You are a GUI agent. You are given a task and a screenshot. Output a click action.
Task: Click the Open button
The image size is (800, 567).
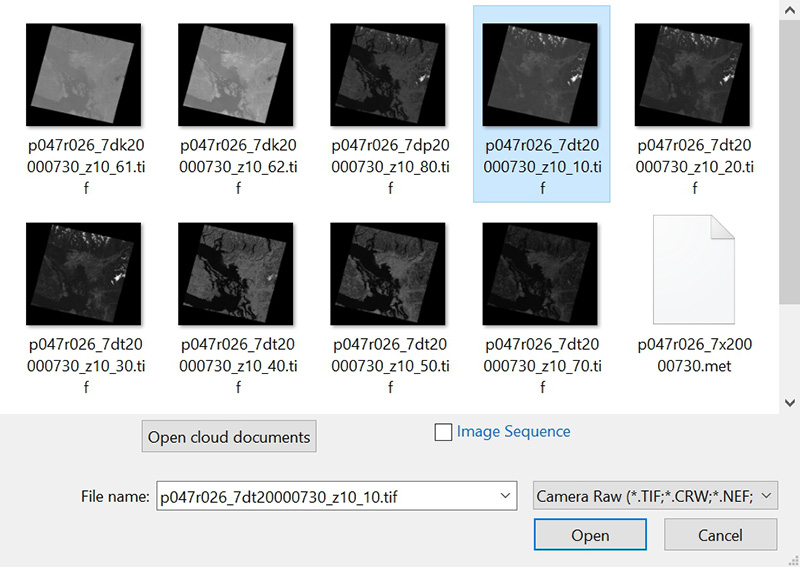(590, 535)
